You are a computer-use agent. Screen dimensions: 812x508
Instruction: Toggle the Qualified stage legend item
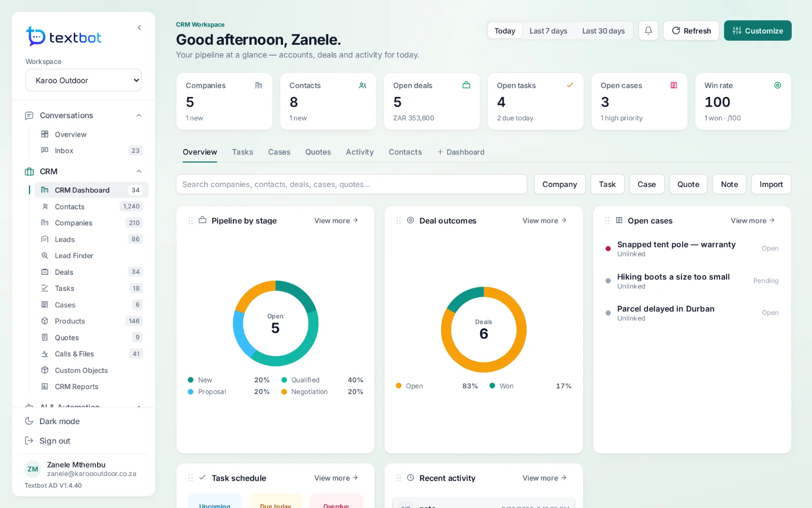(322, 380)
